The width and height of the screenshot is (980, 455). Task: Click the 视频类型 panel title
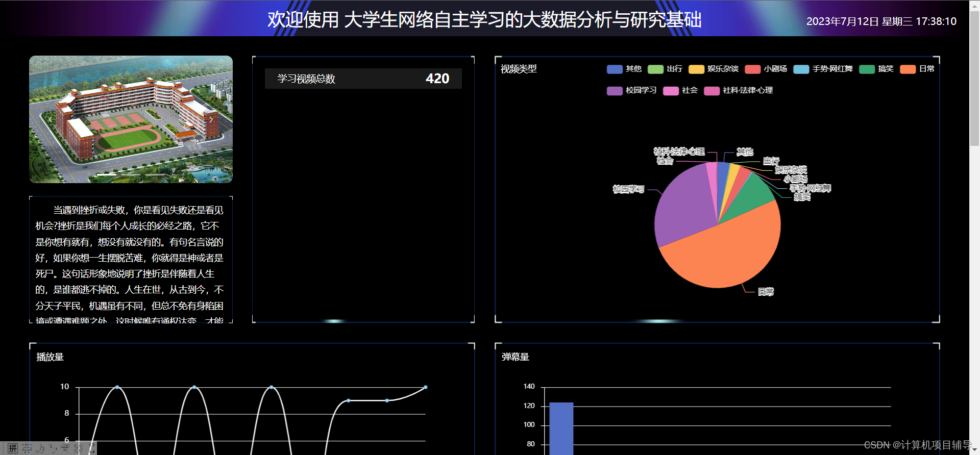click(x=519, y=69)
